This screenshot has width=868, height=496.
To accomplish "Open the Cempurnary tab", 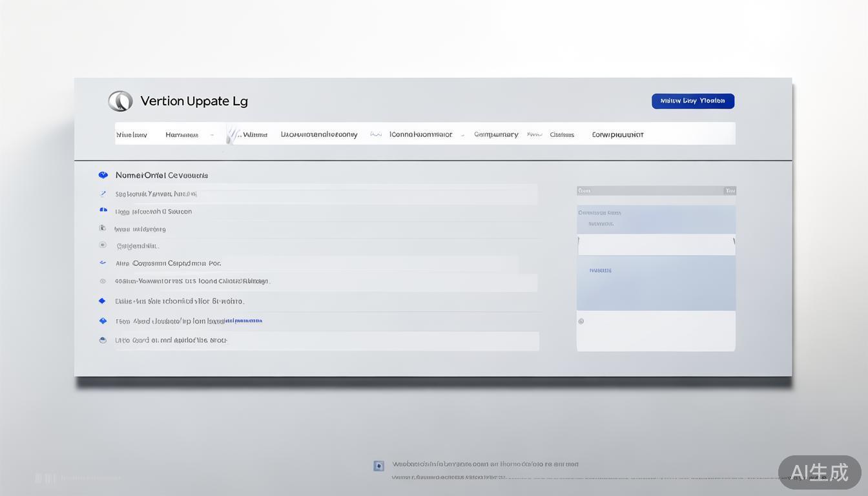I will [496, 134].
